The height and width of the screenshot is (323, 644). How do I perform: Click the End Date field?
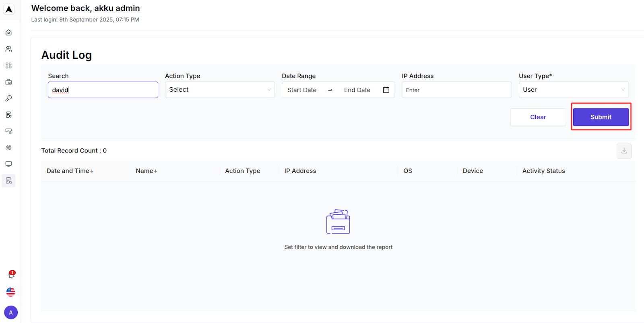[x=357, y=90]
